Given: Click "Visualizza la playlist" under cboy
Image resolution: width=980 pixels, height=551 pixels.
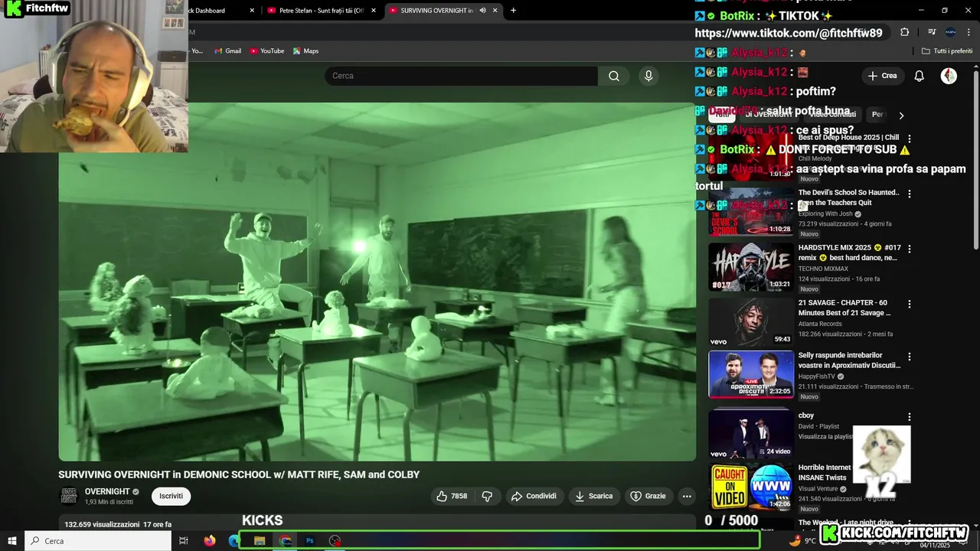Looking at the screenshot, I should tap(825, 436).
